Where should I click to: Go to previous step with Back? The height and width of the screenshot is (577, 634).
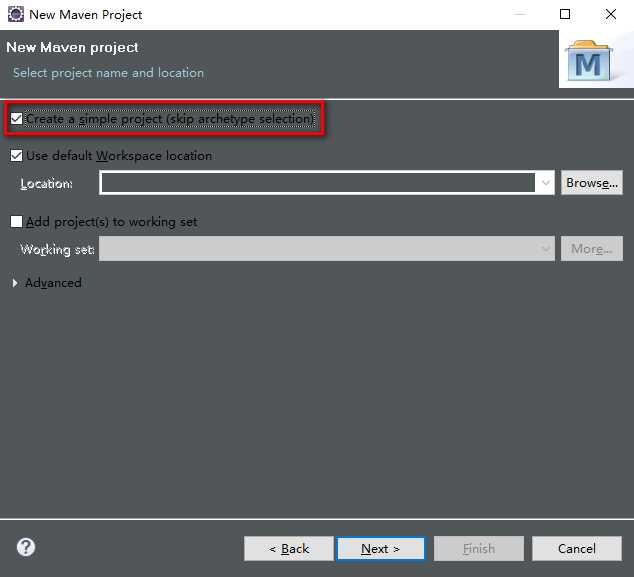(289, 549)
